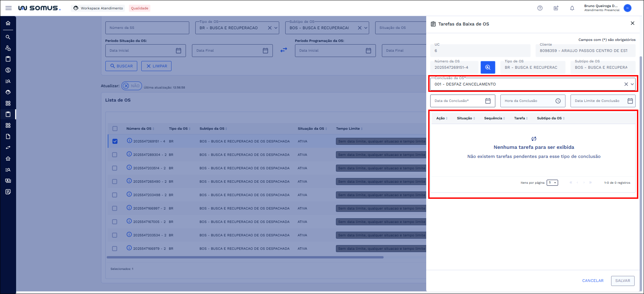Click the Data Inicial field under Período Situação
The height and width of the screenshot is (294, 644).
(145, 50)
